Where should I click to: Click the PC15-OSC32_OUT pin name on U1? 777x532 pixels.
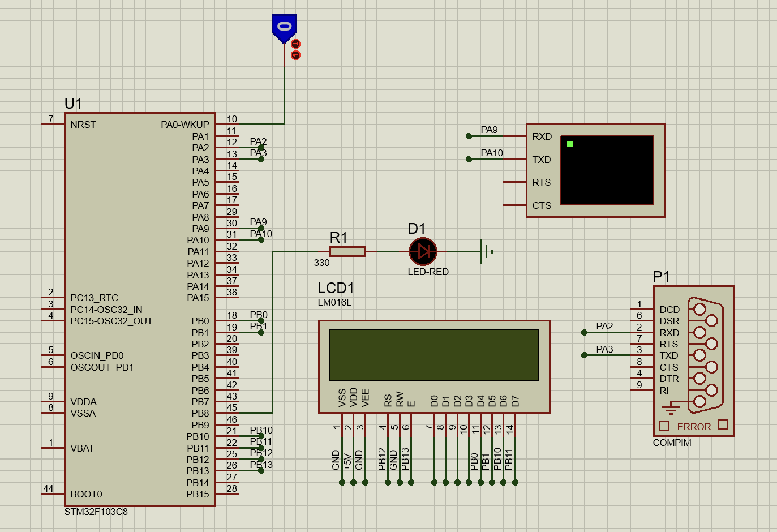(111, 321)
